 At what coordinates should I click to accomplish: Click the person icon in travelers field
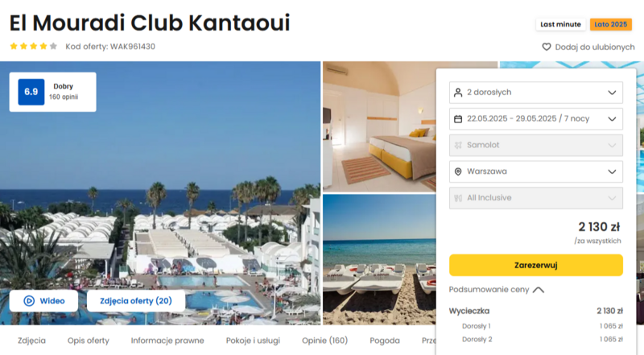[x=458, y=93]
